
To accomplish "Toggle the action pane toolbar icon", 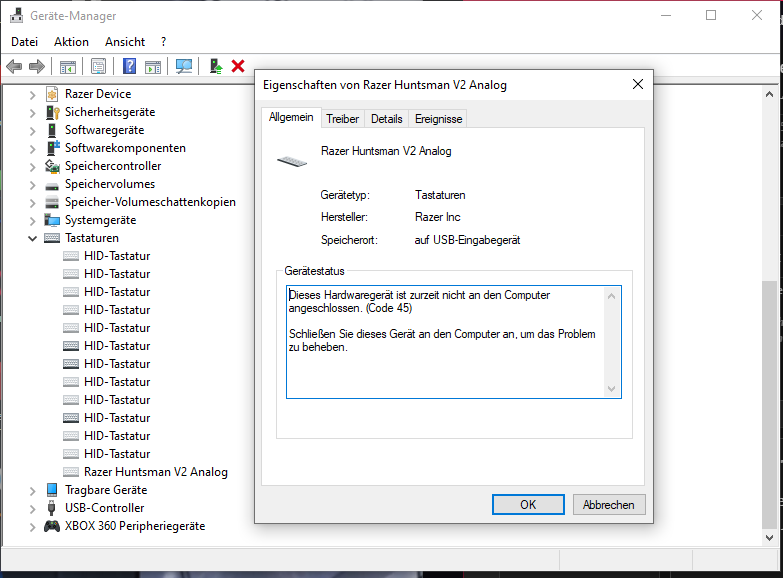I will [153, 66].
